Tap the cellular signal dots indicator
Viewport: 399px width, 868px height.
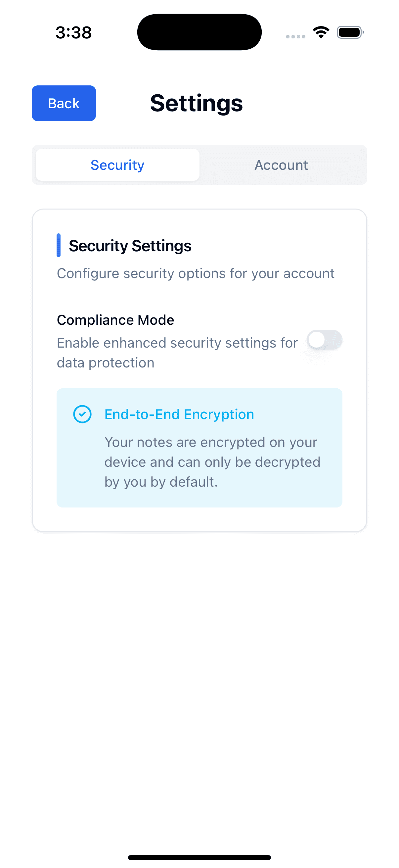point(296,36)
